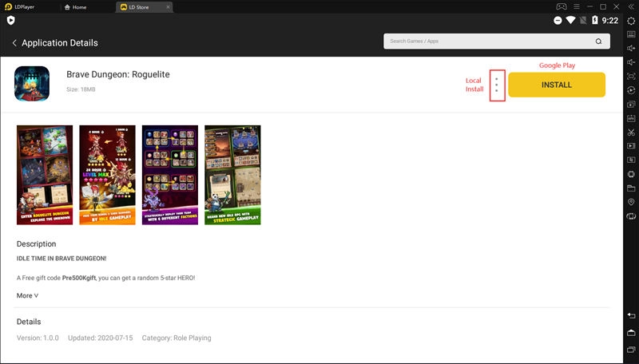Expand description with More chevron
639x364 pixels.
click(28, 295)
